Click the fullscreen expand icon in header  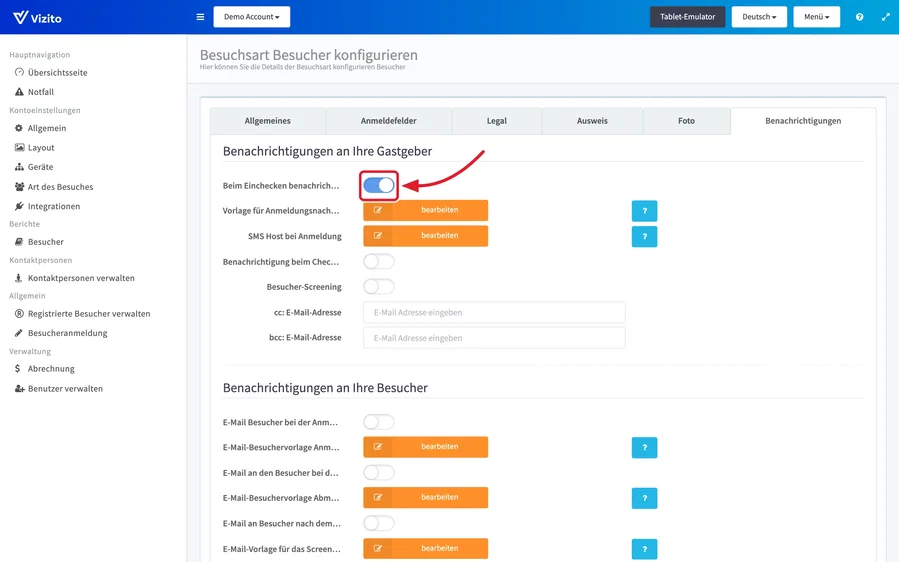tap(885, 17)
